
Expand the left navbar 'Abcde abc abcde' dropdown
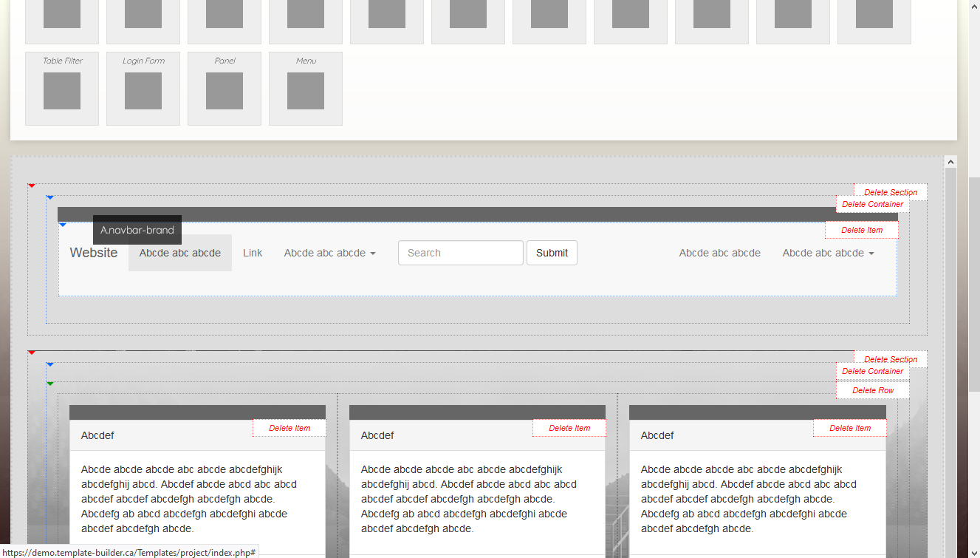click(329, 253)
